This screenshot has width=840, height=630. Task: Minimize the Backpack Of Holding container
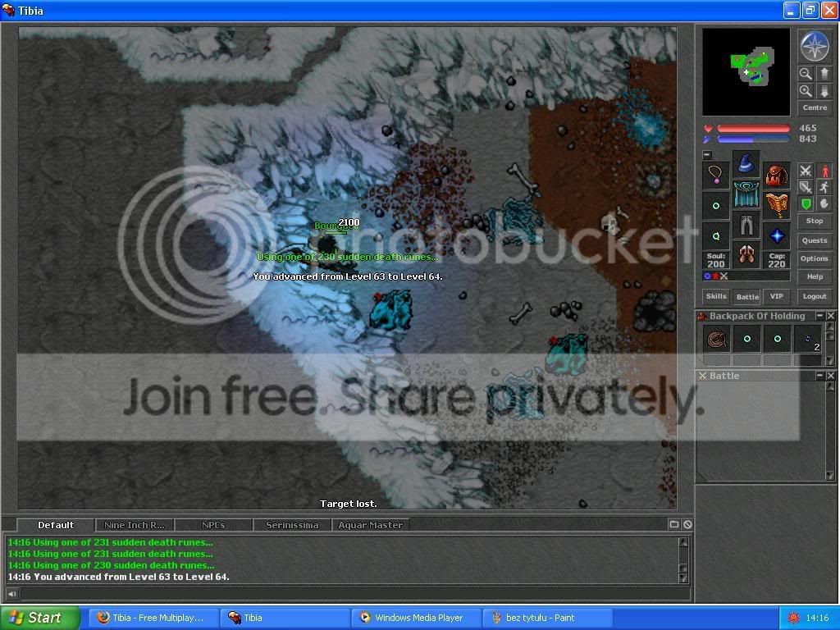pyautogui.click(x=819, y=316)
